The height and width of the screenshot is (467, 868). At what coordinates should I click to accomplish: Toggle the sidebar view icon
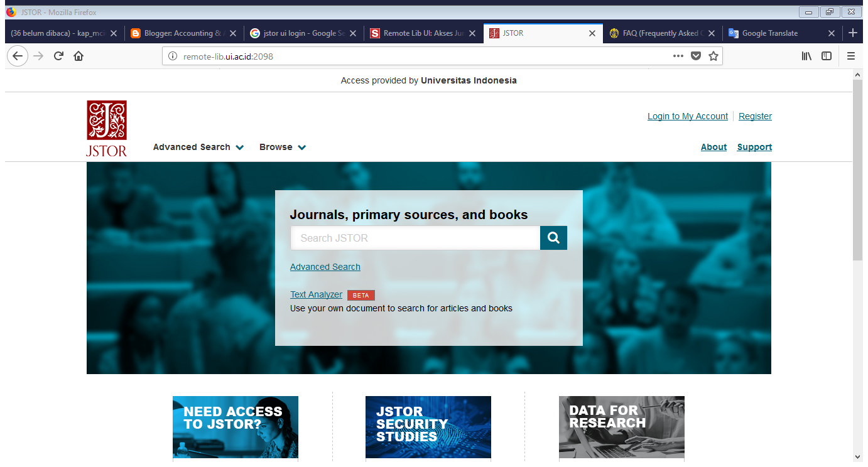pos(827,56)
